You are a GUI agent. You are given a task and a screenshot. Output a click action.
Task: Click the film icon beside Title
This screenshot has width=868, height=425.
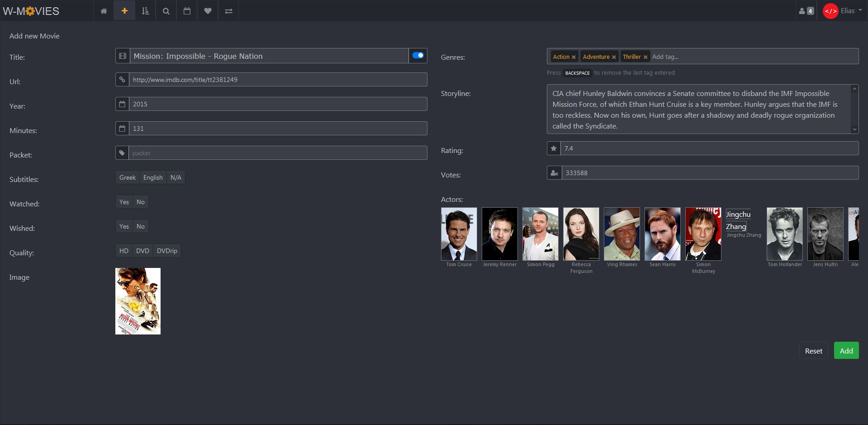pos(123,56)
